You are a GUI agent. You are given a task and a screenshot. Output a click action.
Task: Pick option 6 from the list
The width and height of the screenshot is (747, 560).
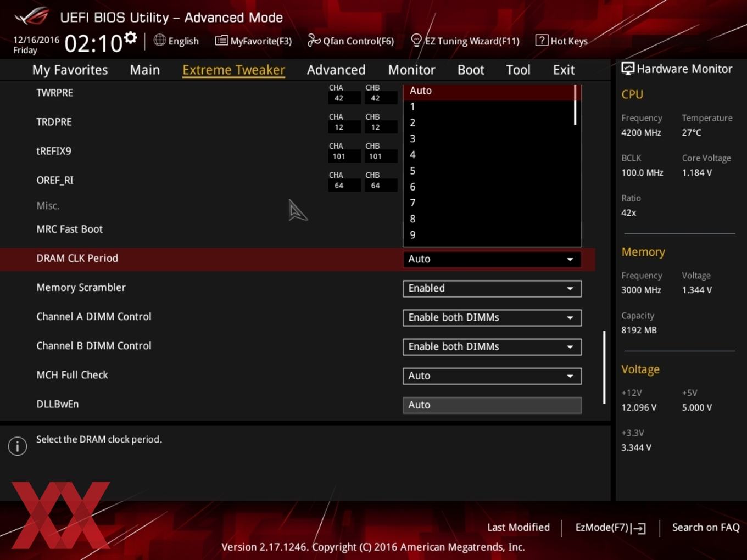tap(488, 187)
